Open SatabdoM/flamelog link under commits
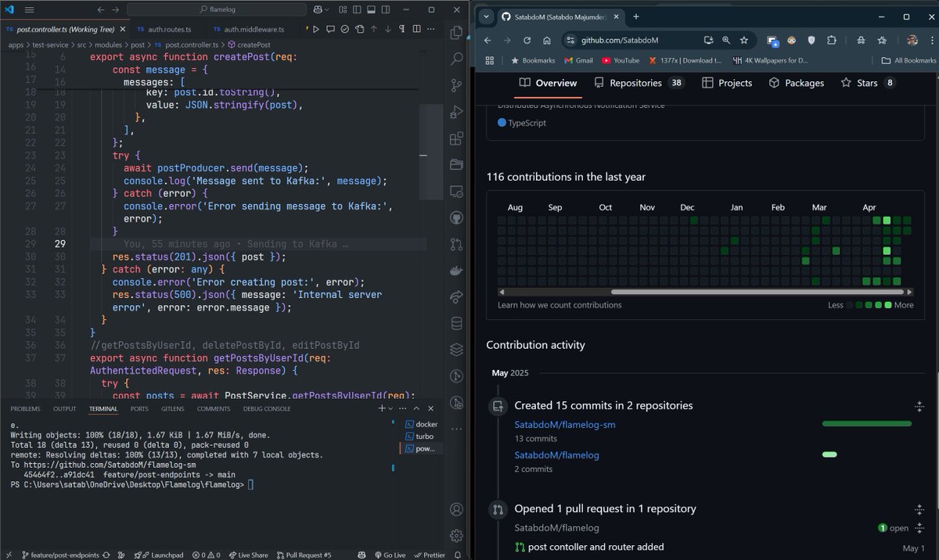The height and width of the screenshot is (560, 939). click(556, 454)
